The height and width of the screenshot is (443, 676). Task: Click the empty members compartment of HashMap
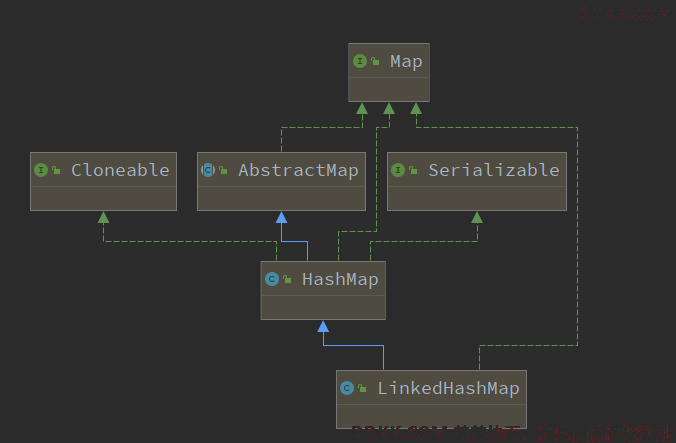pos(323,307)
